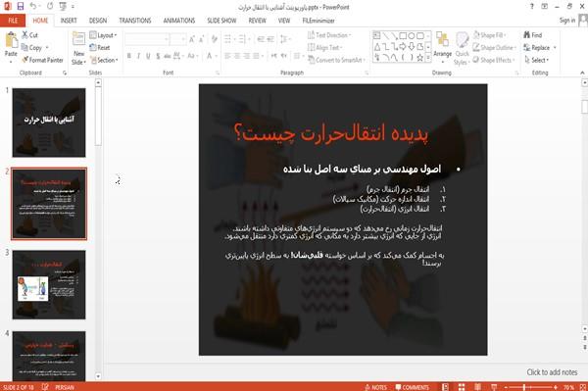Click Fit slide to window icon
The width and height of the screenshot is (588, 391).
pos(583,387)
